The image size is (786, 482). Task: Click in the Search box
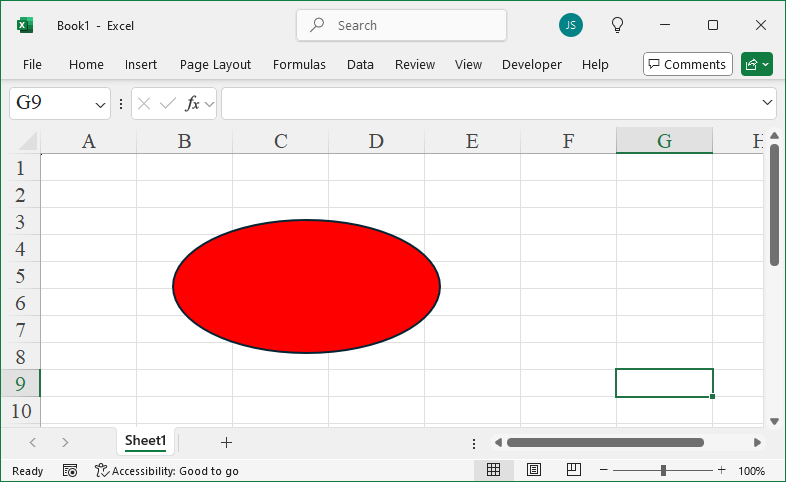click(x=402, y=25)
